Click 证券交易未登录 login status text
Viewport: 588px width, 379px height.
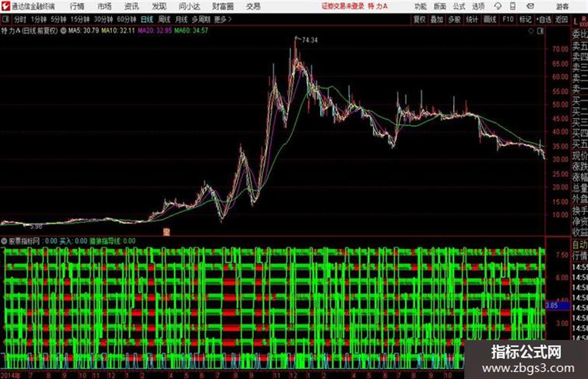[343, 6]
